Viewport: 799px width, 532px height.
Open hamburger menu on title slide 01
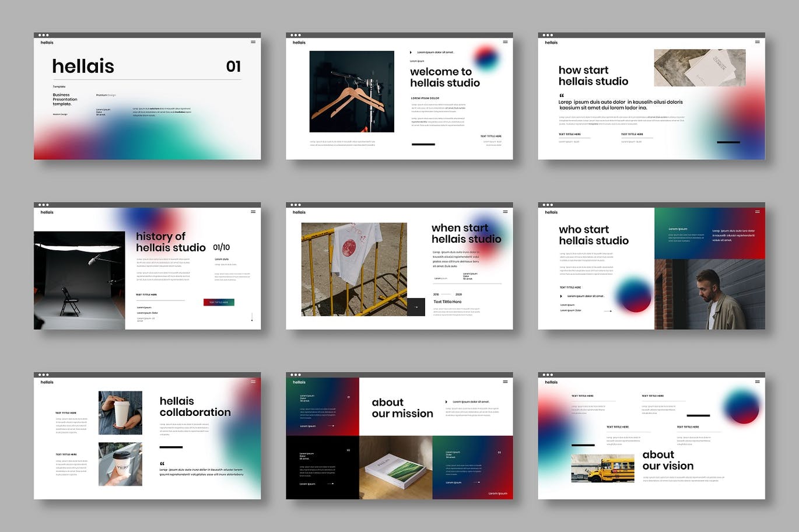pyautogui.click(x=253, y=42)
